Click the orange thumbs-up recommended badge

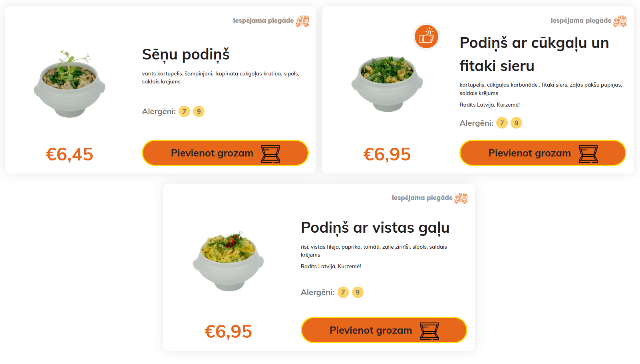[x=426, y=37]
